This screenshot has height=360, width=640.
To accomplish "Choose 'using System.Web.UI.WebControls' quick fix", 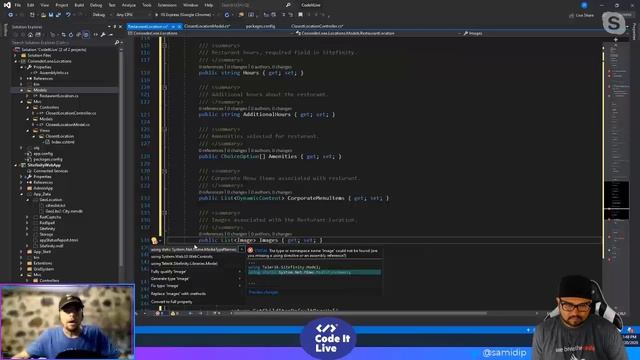I will (x=182, y=257).
